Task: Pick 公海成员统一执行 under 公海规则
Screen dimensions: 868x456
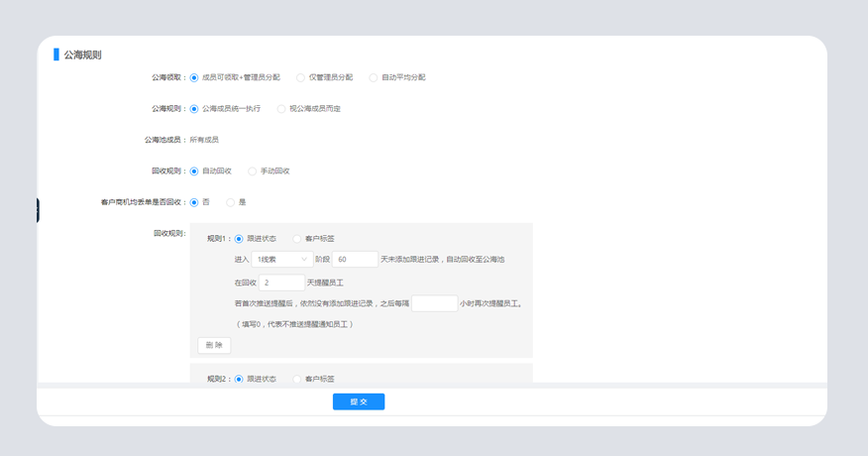Action: click(x=194, y=108)
